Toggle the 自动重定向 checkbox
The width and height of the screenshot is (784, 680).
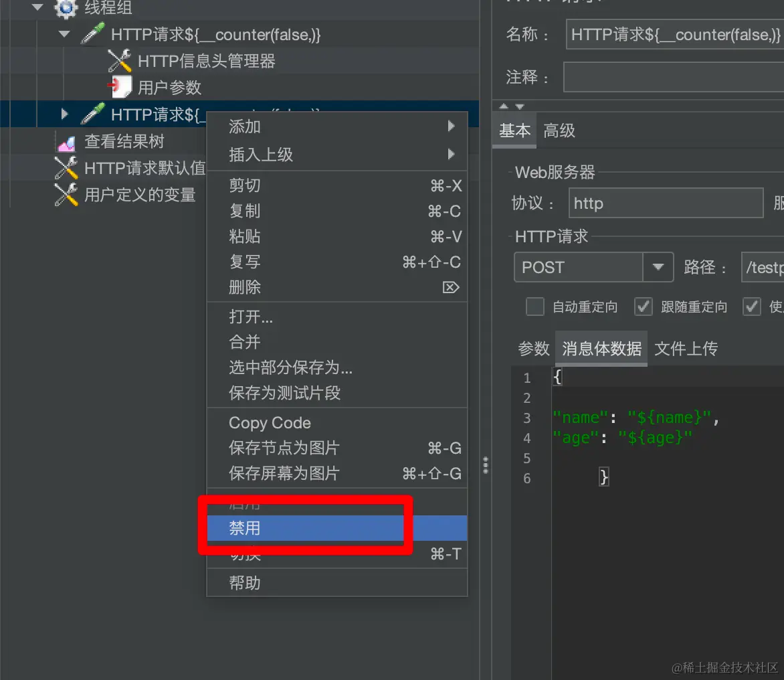point(535,307)
